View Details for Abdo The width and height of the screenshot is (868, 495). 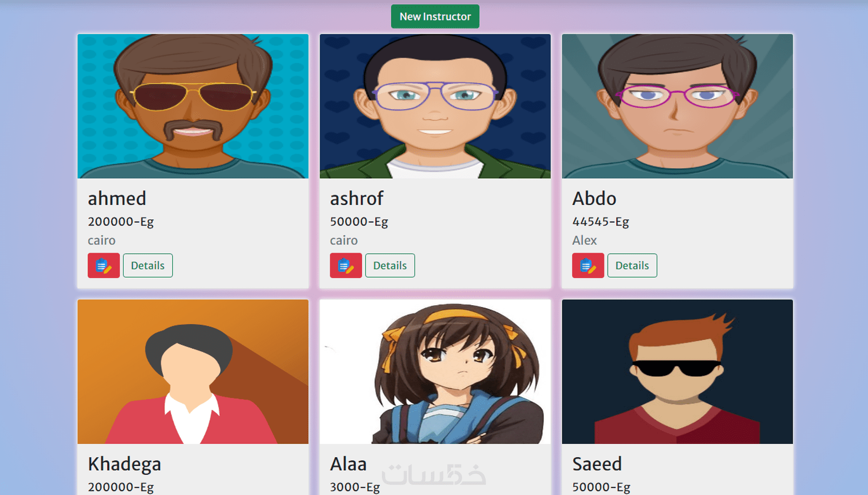pos(632,265)
